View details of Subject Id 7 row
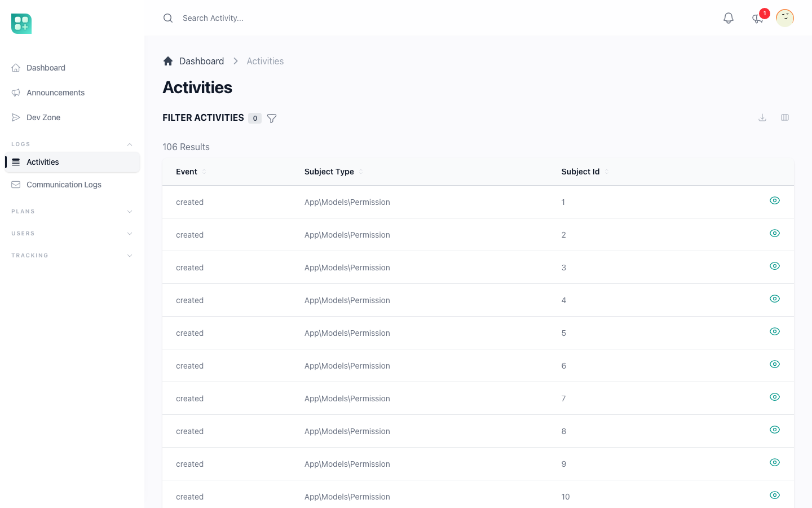The height and width of the screenshot is (508, 812). coord(775,397)
